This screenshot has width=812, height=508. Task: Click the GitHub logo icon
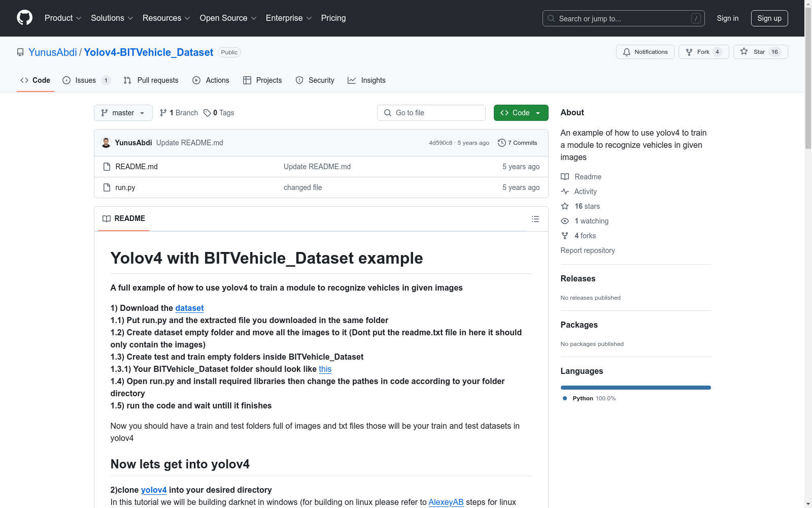tap(24, 18)
